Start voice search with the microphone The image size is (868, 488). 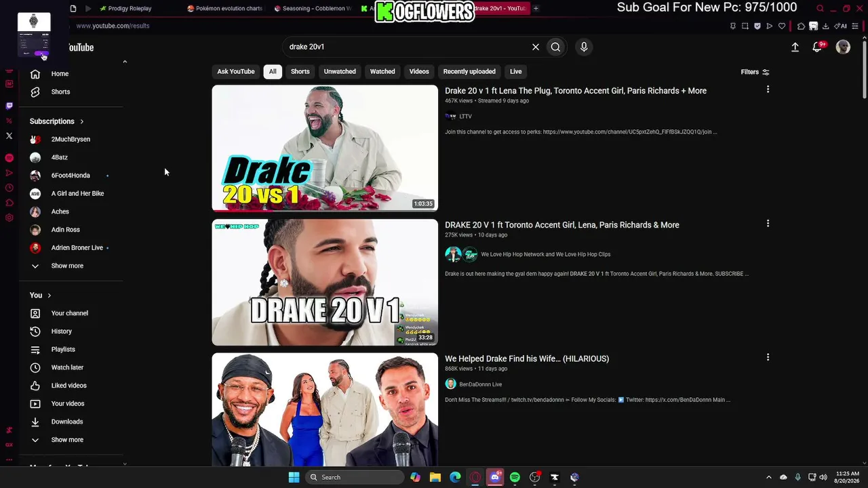pos(584,47)
